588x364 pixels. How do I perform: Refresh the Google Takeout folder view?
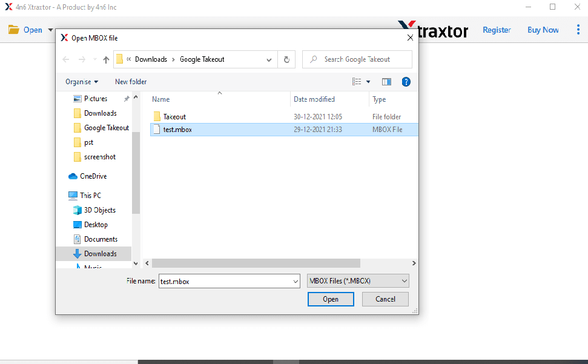pos(286,59)
